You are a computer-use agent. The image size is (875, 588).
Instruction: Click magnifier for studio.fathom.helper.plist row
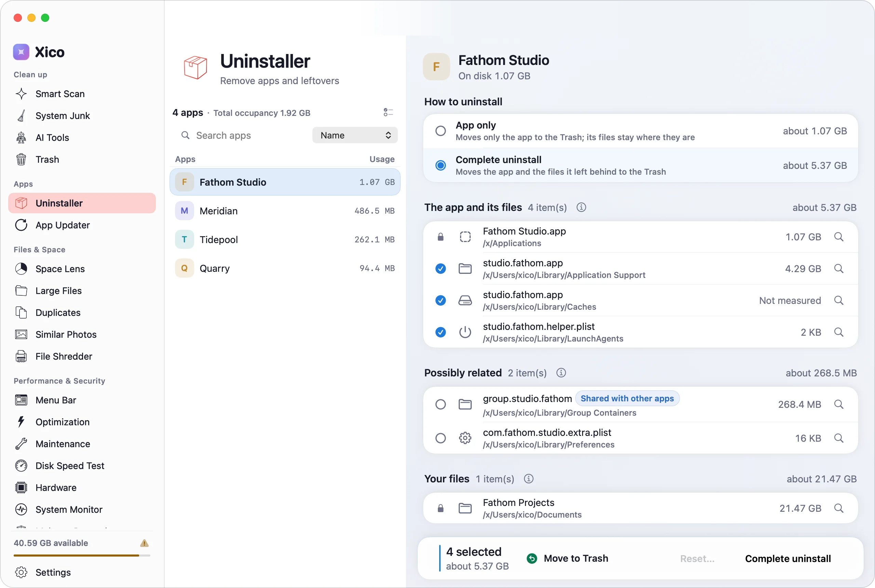click(838, 332)
